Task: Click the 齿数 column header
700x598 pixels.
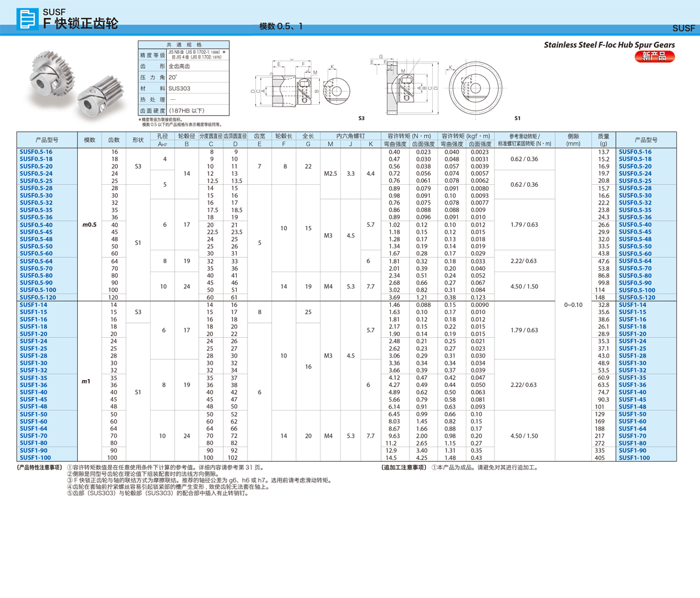Action: coord(114,140)
